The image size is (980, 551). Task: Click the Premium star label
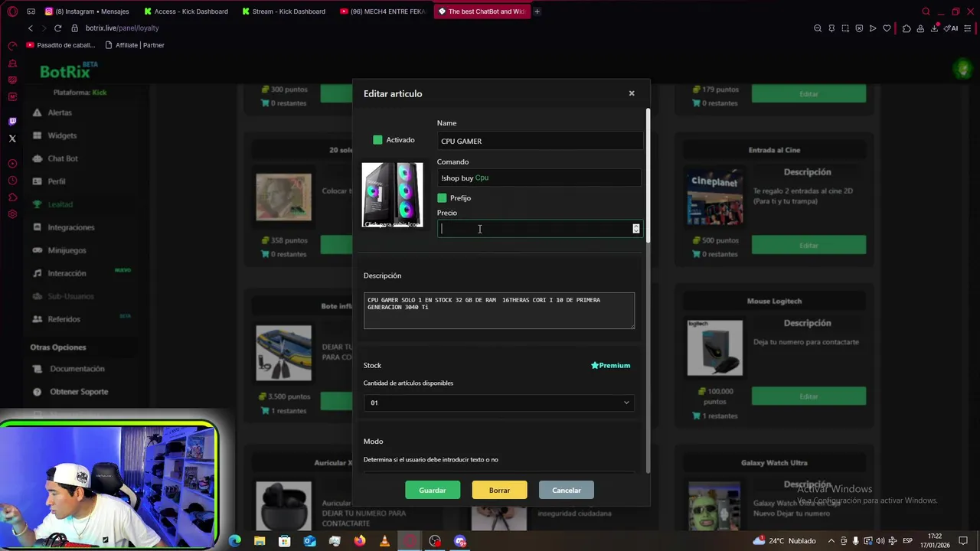coord(610,366)
